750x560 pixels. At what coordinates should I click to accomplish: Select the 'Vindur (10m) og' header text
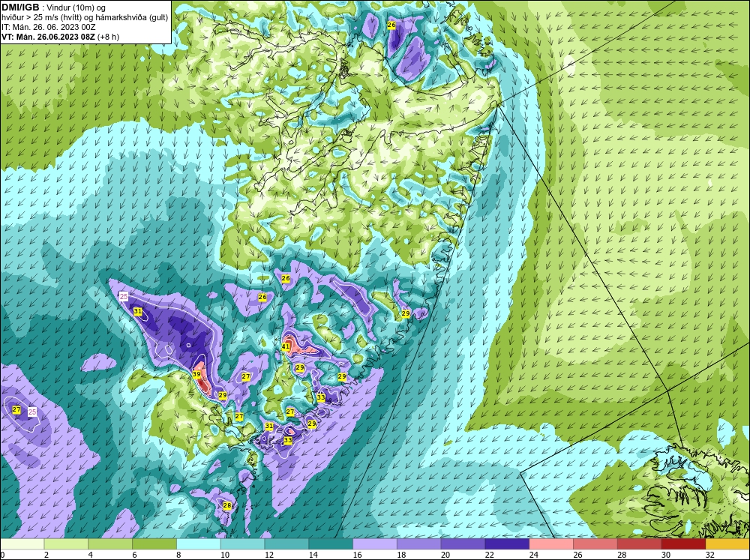77,8
